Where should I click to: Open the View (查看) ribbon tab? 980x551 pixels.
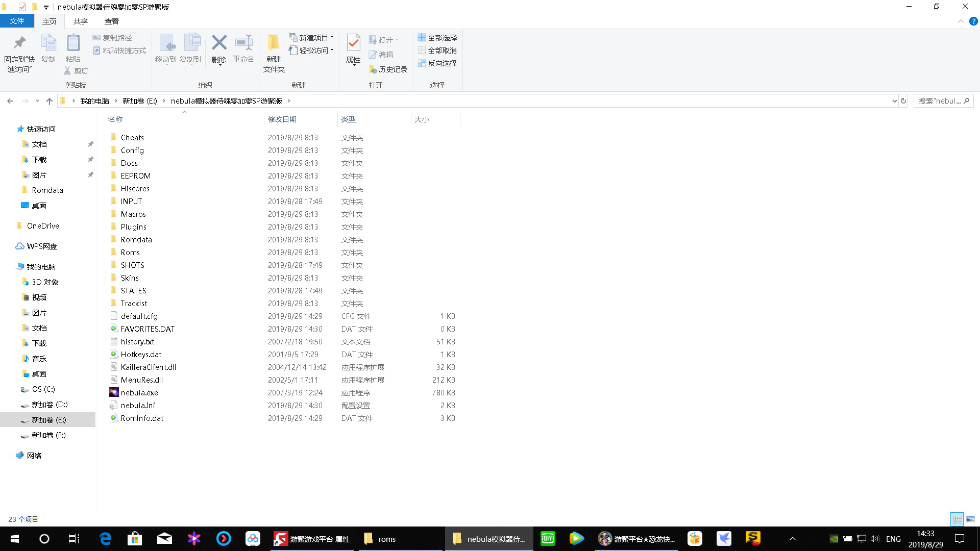(x=111, y=21)
